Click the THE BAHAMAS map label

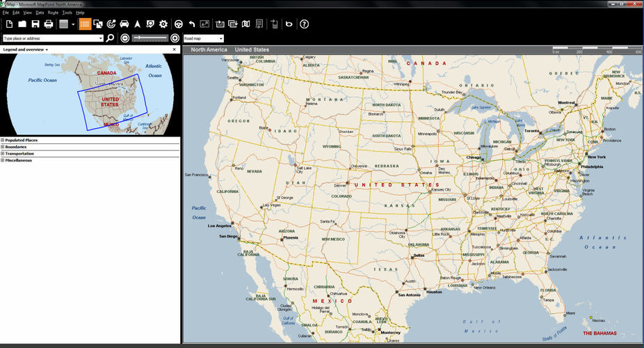point(599,333)
